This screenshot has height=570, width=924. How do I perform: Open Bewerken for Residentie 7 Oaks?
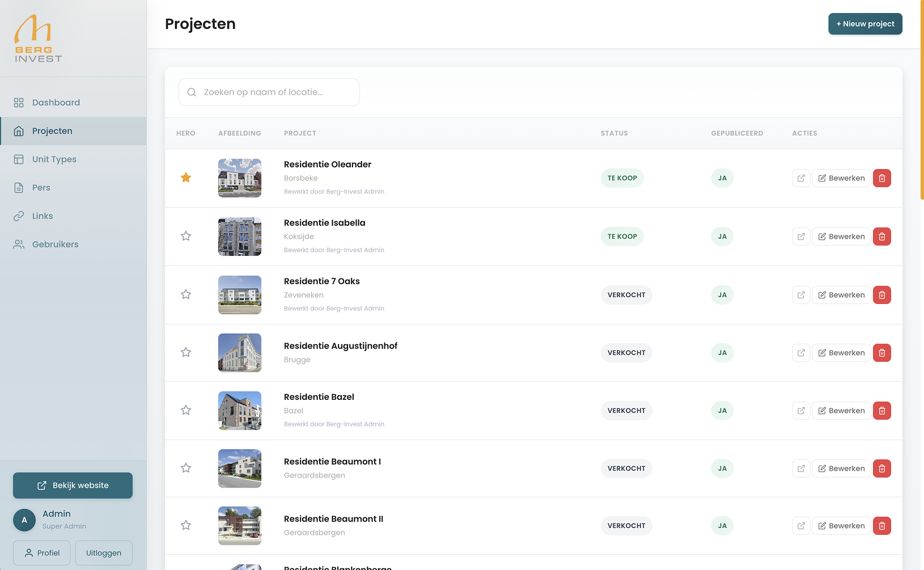pyautogui.click(x=841, y=294)
